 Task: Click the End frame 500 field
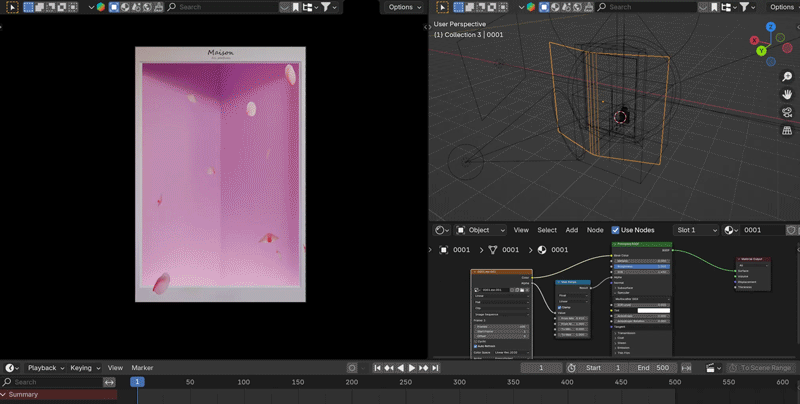(x=653, y=368)
